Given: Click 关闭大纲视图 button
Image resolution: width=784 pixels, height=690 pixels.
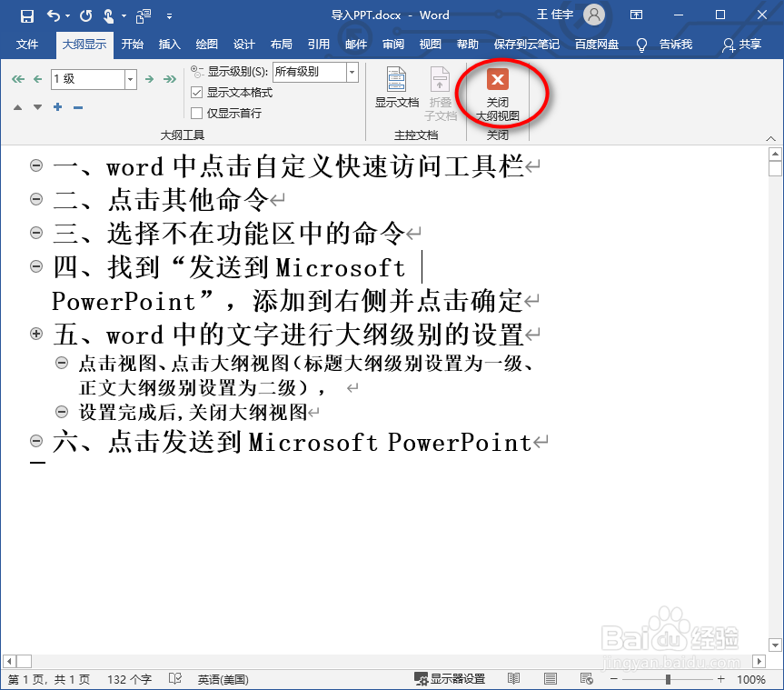Looking at the screenshot, I should 498,95.
